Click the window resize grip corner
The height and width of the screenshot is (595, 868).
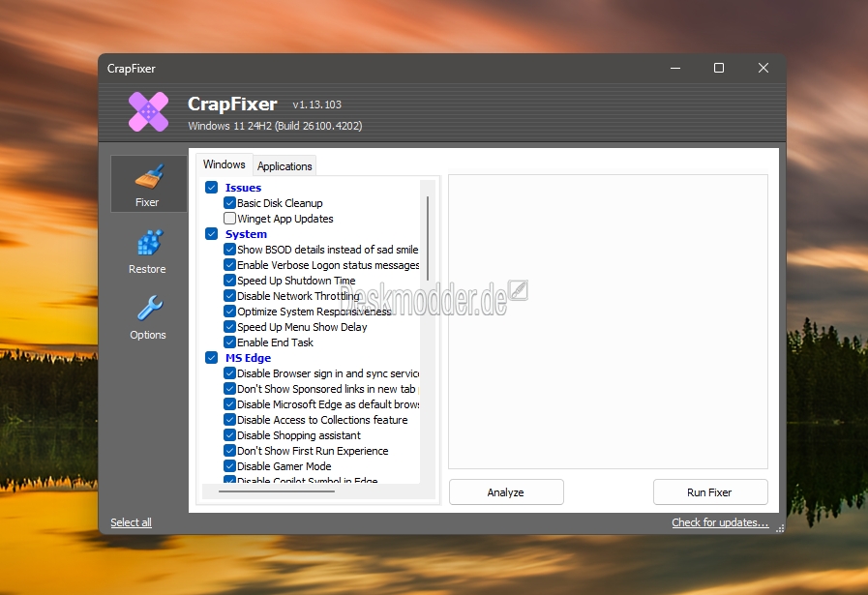point(780,528)
